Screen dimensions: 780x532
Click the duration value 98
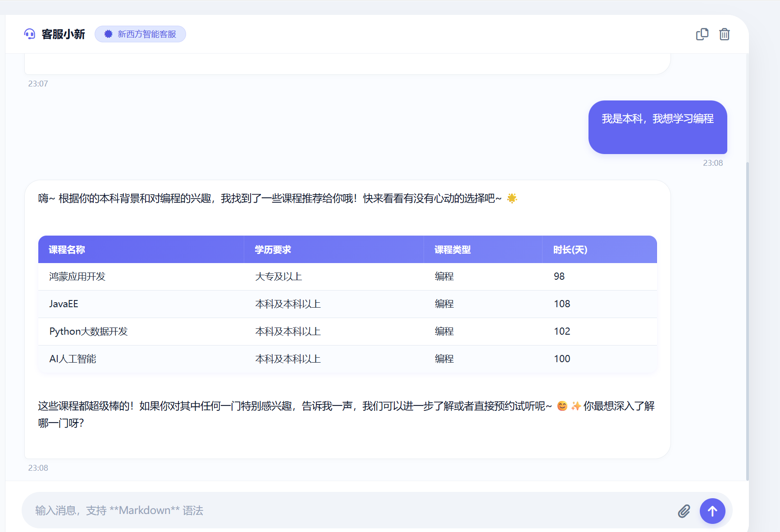click(559, 277)
